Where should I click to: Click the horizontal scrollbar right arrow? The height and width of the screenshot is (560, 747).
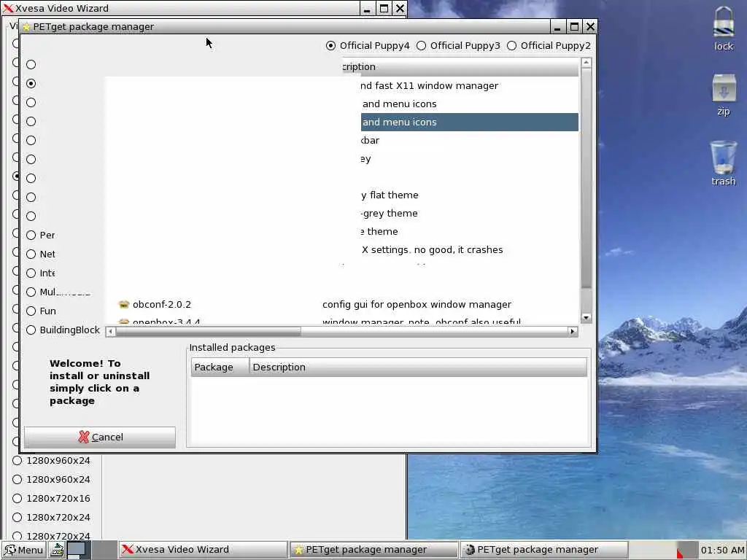click(573, 332)
